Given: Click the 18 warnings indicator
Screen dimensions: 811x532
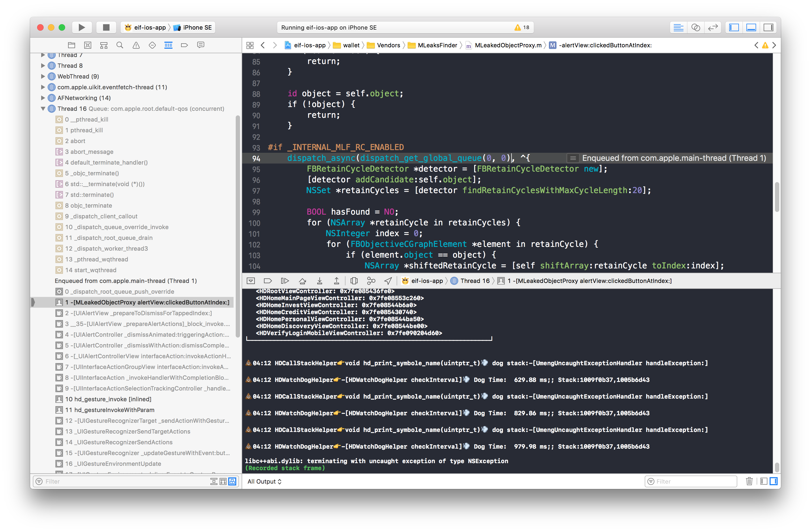Looking at the screenshot, I should tap(522, 27).
